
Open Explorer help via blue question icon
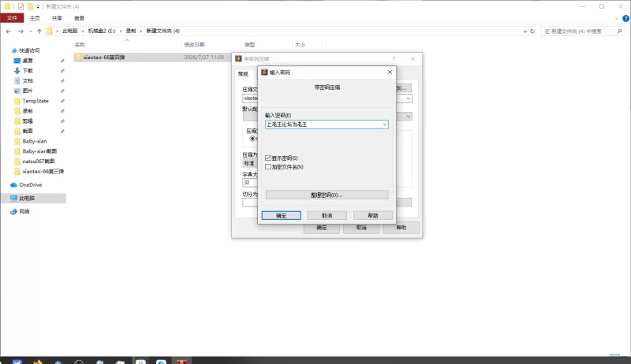pyautogui.click(x=625, y=18)
